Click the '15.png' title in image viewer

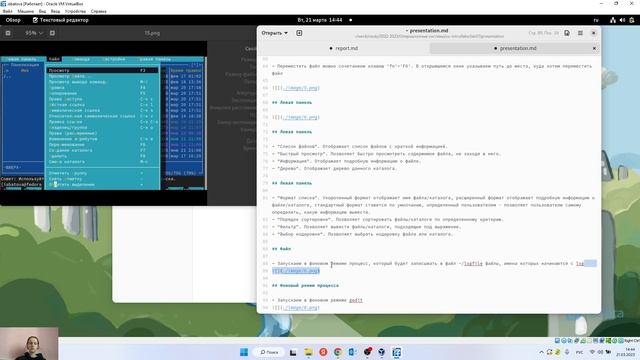coord(152,33)
